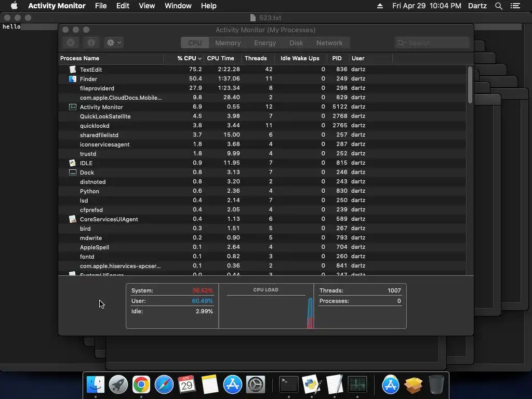Screen dimensions: 532x399
Task: Sort by PID column header
Action: point(338,58)
